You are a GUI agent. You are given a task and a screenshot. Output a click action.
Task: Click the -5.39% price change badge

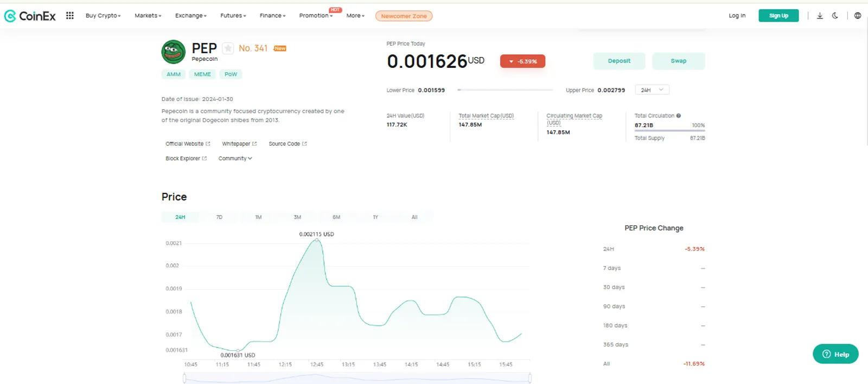pos(522,61)
